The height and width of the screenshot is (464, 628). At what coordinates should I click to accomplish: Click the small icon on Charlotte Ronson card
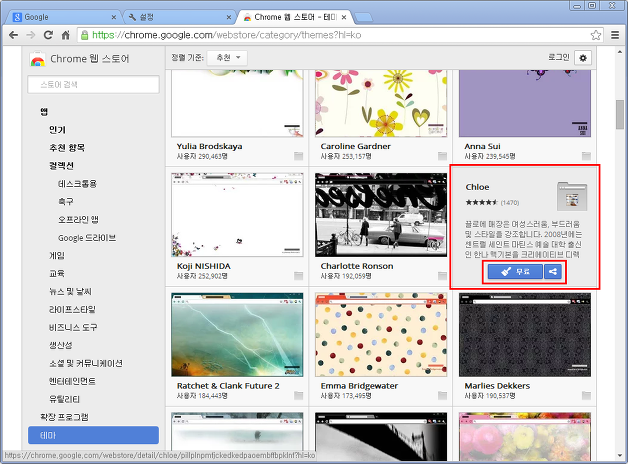(x=442, y=276)
